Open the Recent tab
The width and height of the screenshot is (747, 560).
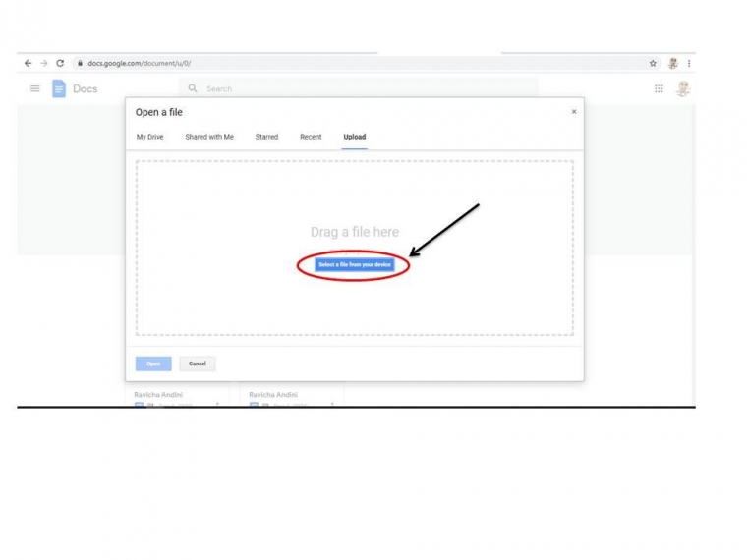(x=311, y=137)
